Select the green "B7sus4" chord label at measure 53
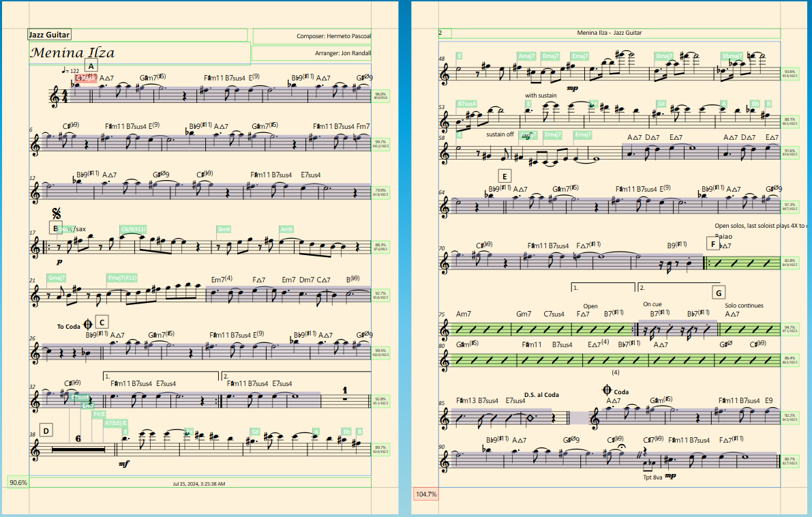 466,104
